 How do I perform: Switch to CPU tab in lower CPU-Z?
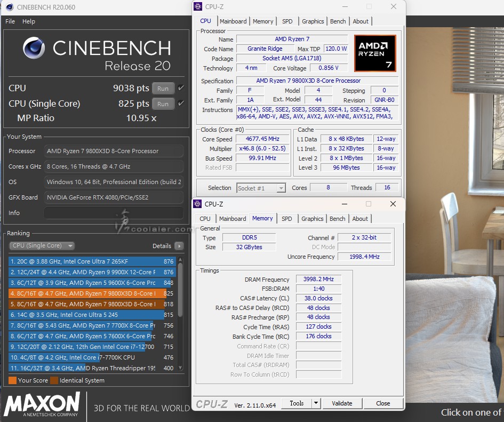point(205,219)
